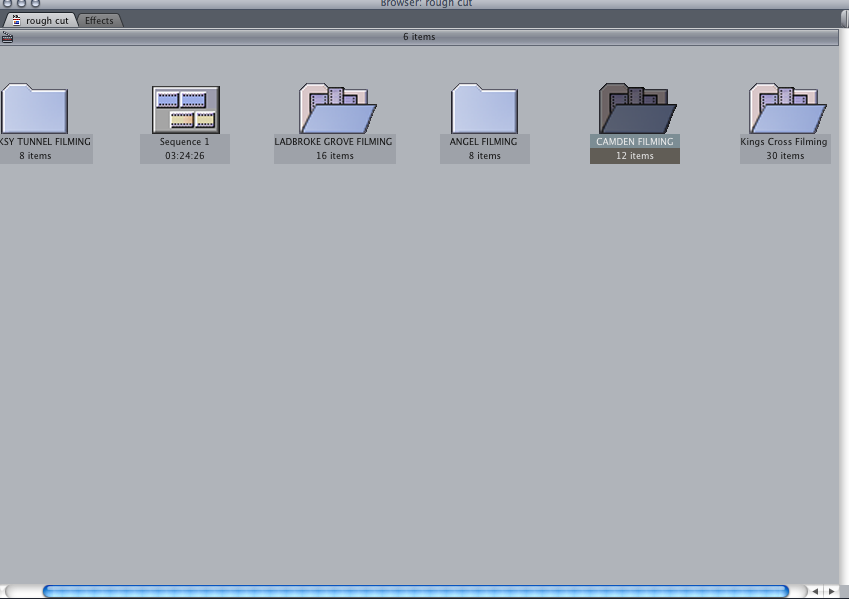
Task: Select the ANGEL FILMING bin folder icon
Action: pos(485,108)
